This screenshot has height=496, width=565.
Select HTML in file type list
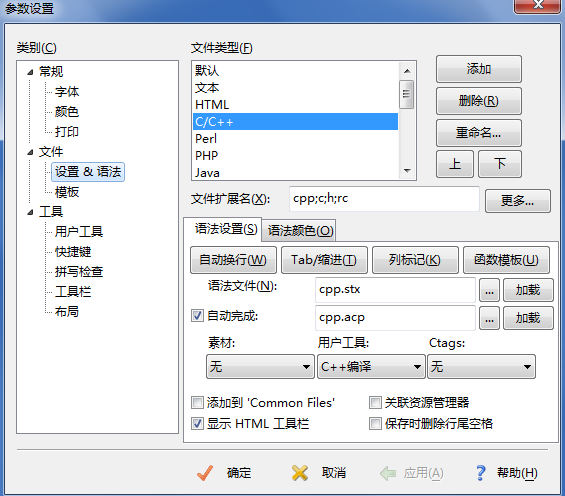click(295, 105)
